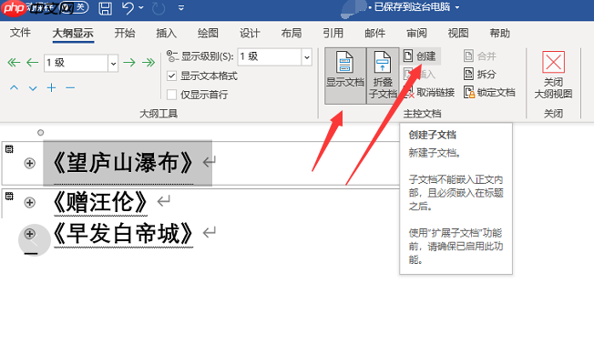Open the 文件 tab
Screen dimensions: 594x364
pyautogui.click(x=20, y=33)
